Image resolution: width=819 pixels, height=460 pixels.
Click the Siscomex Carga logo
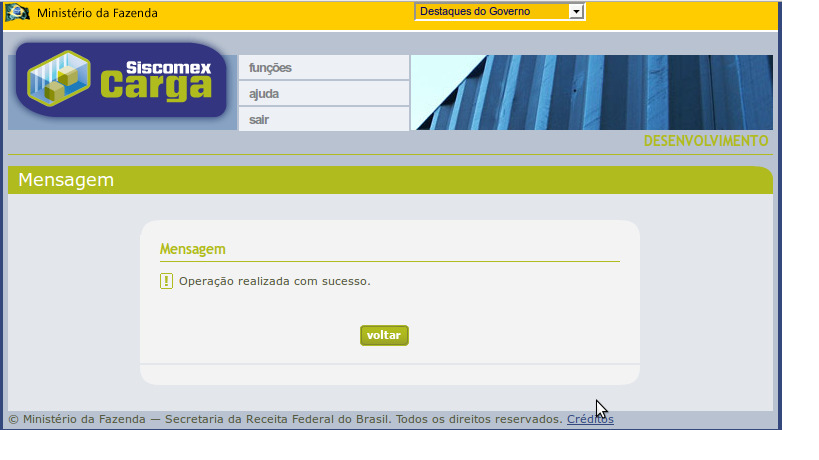coord(121,80)
